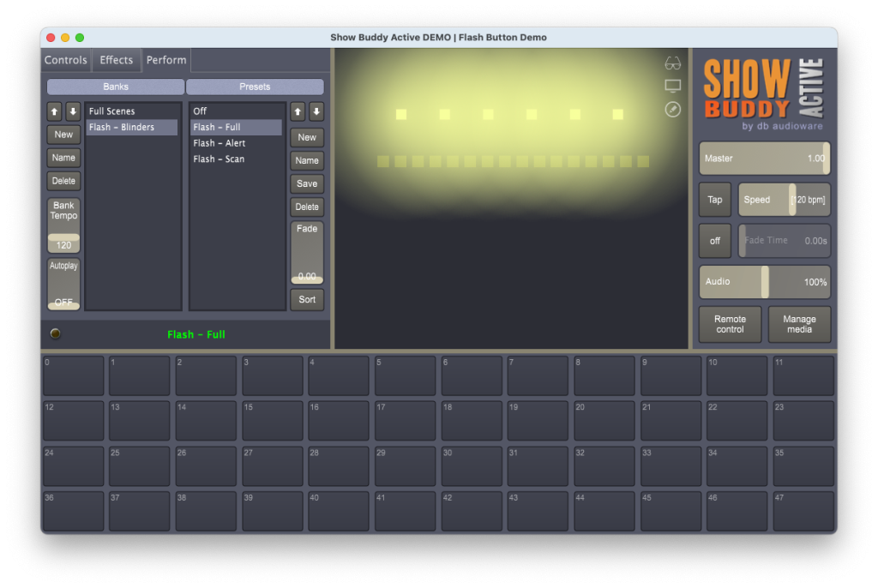Click the round indicator beside Flash - Full

click(x=56, y=333)
